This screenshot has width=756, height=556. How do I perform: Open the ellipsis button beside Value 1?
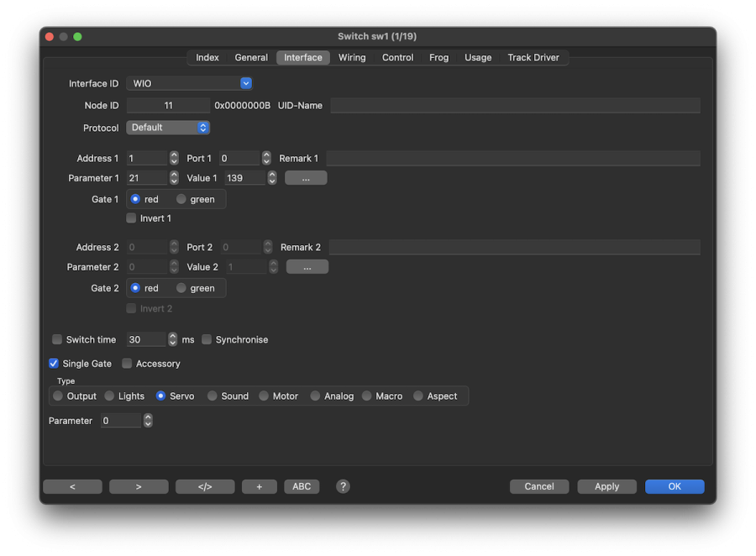pyautogui.click(x=306, y=178)
